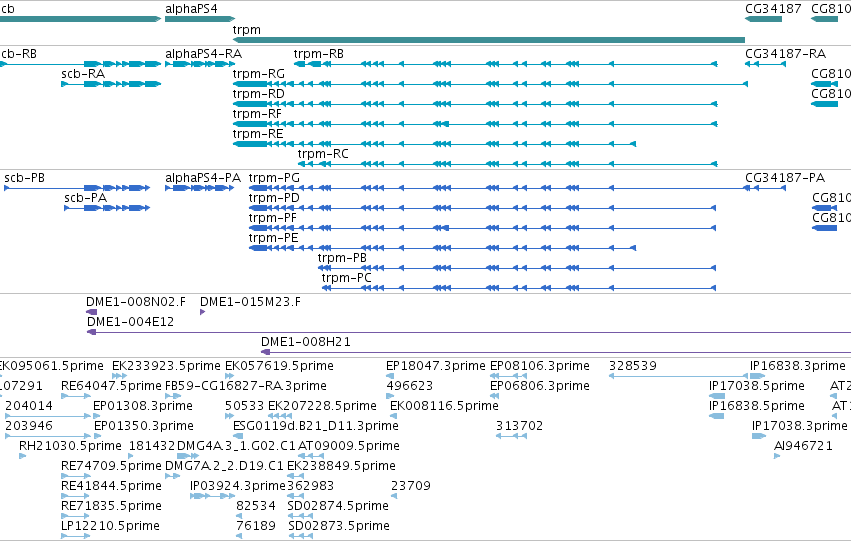Screen dimensions: 851x541
Task: Click the SD02873.5prime label
Action: pyautogui.click(x=339, y=527)
